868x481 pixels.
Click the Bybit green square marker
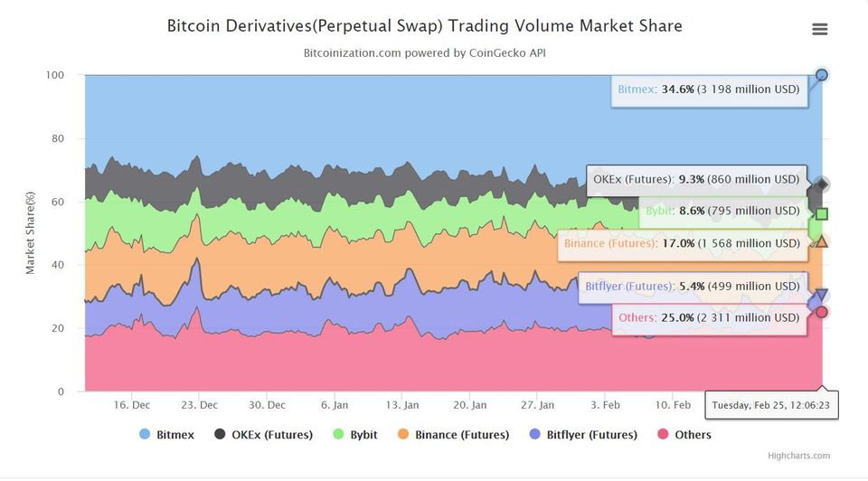[822, 213]
